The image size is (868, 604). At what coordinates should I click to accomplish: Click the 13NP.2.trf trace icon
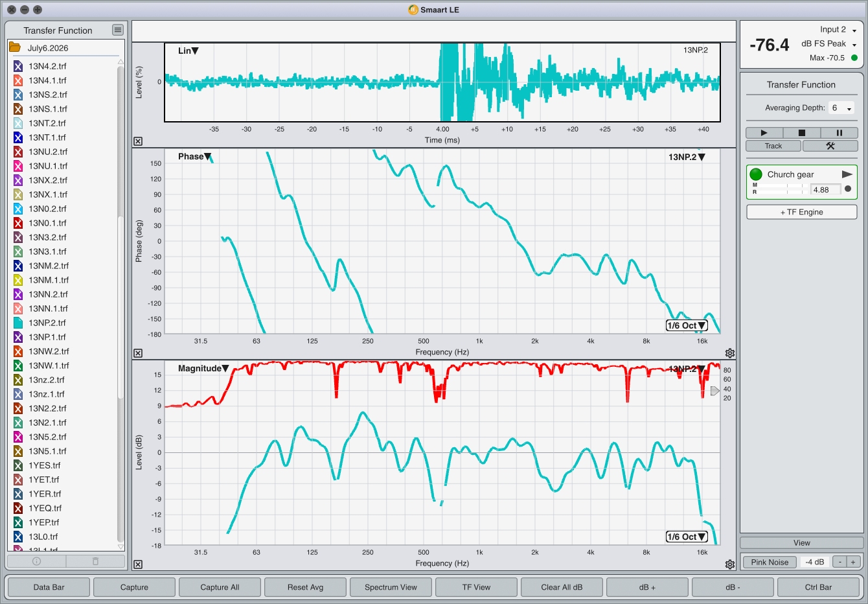click(18, 323)
